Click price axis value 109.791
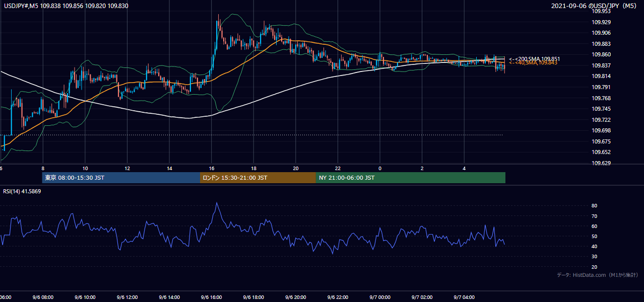Viewport: 644px width, 302px height. click(x=601, y=87)
